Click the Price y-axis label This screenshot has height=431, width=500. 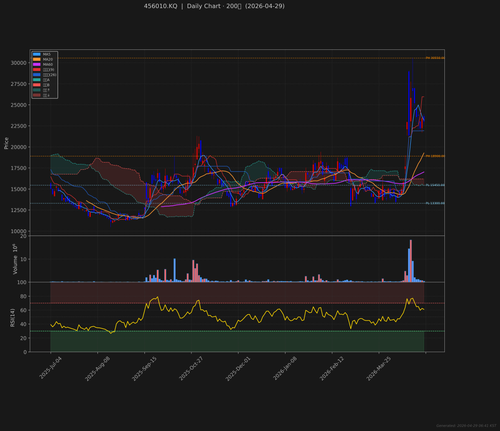[x=6, y=143]
